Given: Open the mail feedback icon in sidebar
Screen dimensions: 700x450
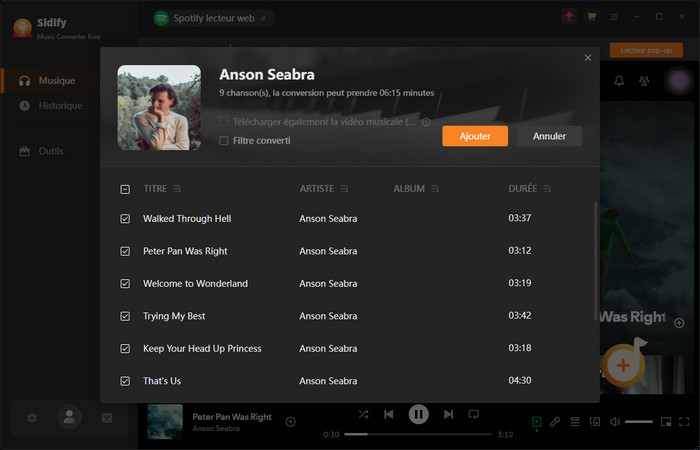Looking at the screenshot, I should pyautogui.click(x=107, y=418).
